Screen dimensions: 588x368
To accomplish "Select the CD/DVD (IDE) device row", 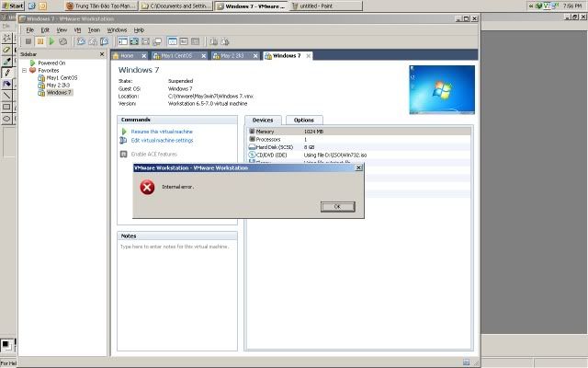I will [x=359, y=155].
